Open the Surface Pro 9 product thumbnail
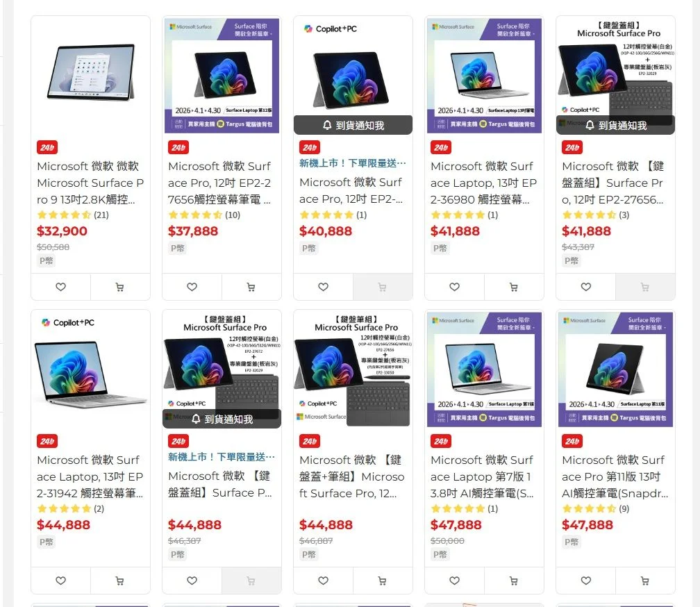The width and height of the screenshot is (700, 607). pyautogui.click(x=90, y=75)
